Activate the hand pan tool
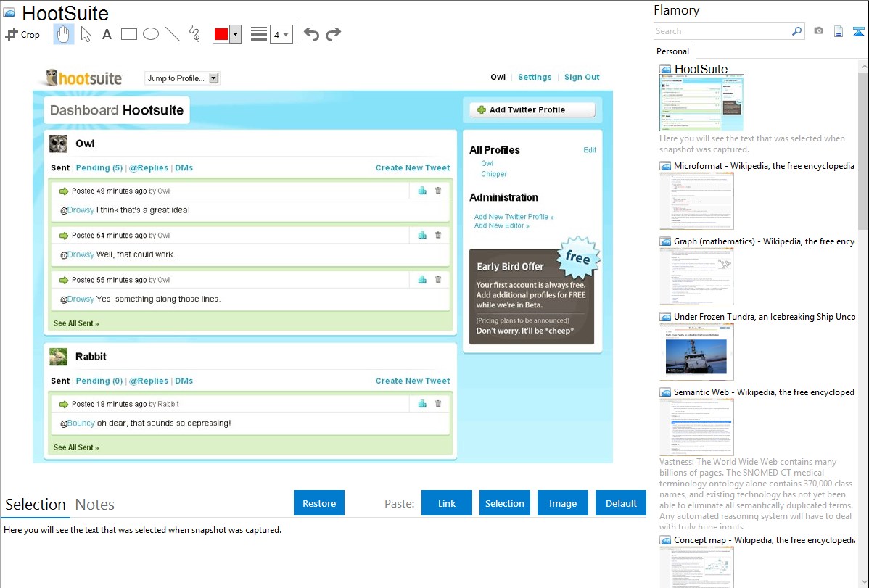Screen dimensions: 869x588 63,34
